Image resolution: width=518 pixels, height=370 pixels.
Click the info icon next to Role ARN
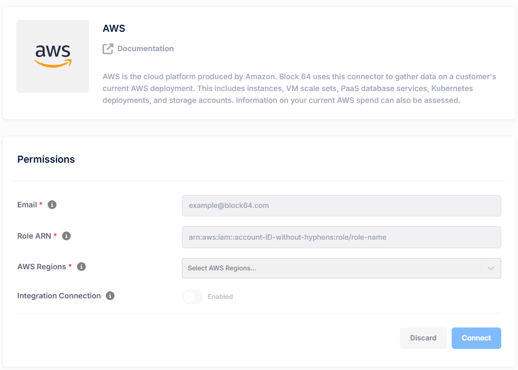(66, 236)
